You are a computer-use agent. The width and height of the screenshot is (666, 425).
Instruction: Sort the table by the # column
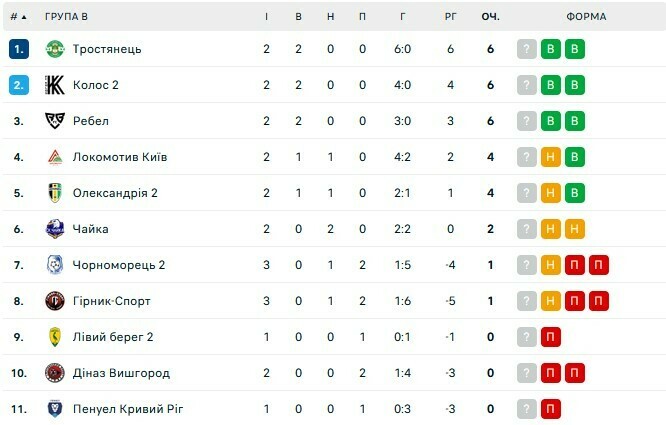point(18,17)
